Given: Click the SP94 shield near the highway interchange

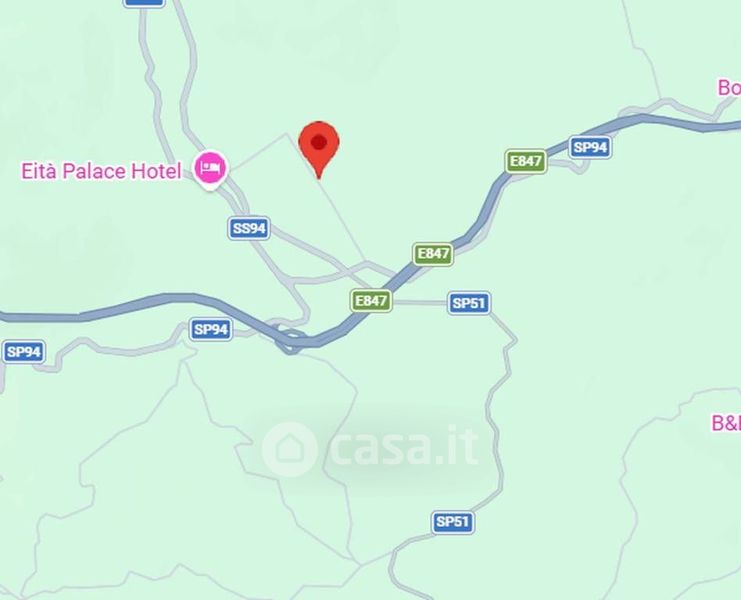Looking at the screenshot, I should pos(211,329).
